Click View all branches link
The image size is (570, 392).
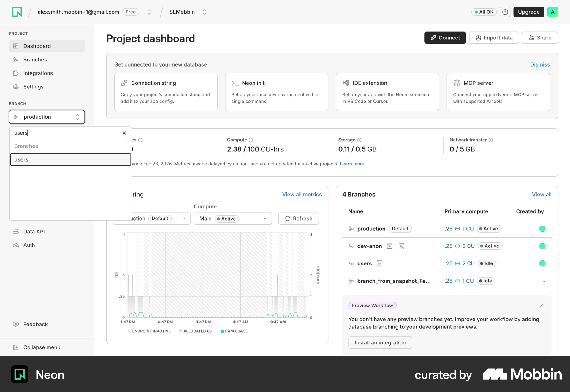click(541, 195)
